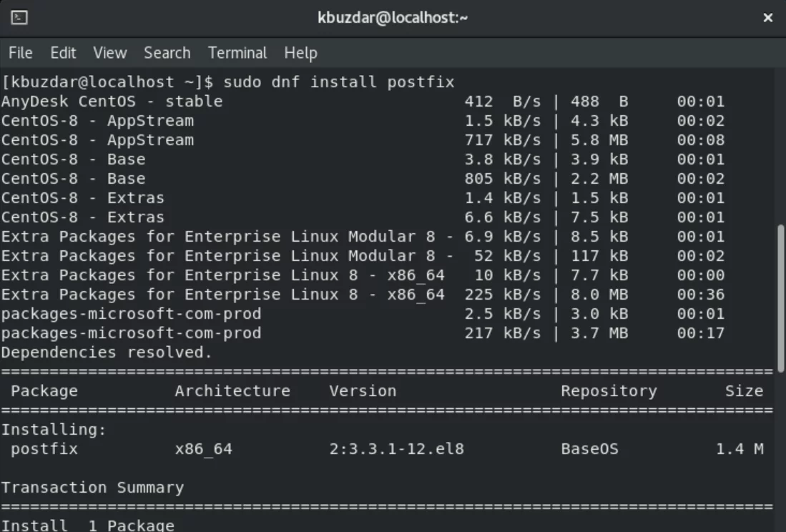Open the Edit menu
Viewport: 786px width, 532px height.
[x=63, y=53]
